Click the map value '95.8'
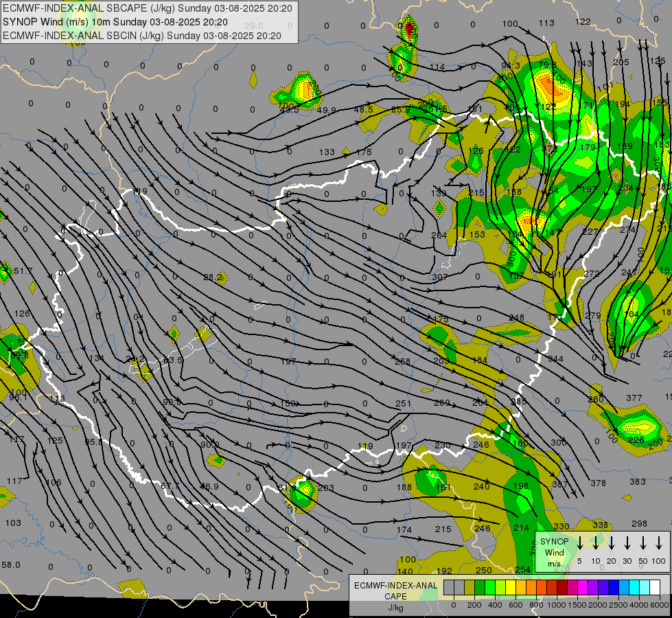This screenshot has width=672, height=618. tap(93, 442)
